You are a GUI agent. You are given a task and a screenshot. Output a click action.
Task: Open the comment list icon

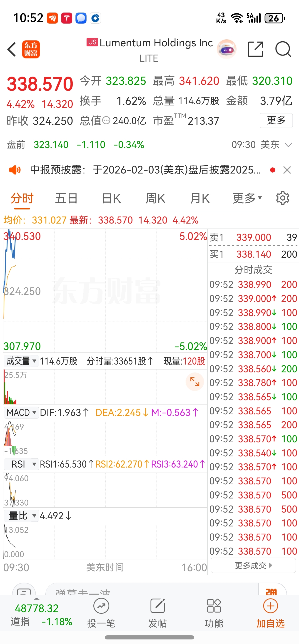tap(24, 589)
